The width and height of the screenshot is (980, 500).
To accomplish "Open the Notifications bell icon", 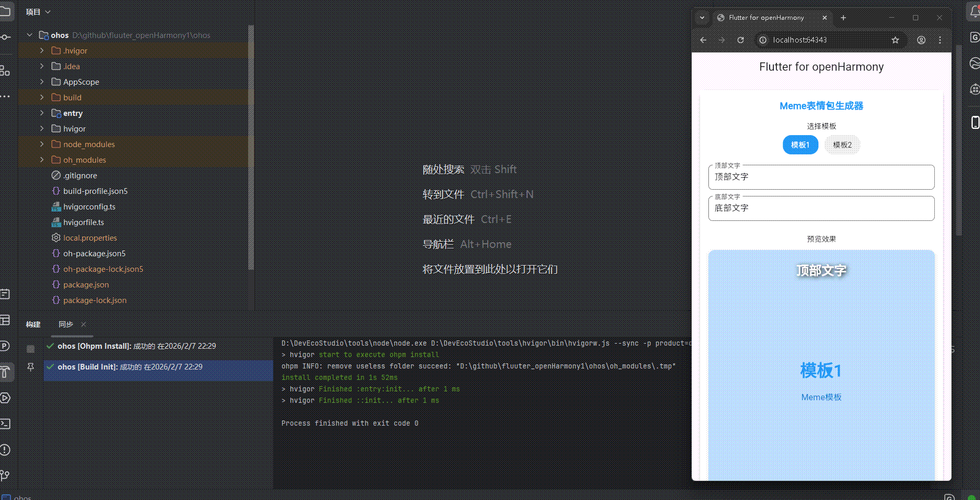I will [974, 11].
